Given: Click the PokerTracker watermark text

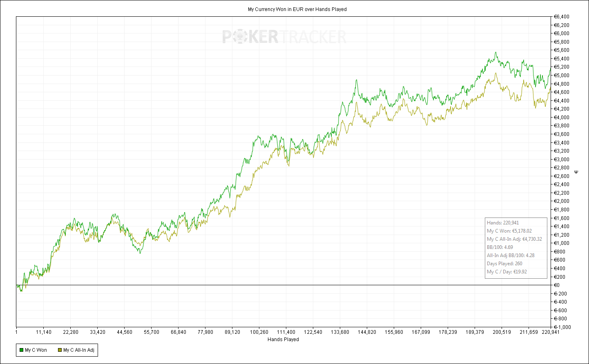Looking at the screenshot, I should [284, 37].
